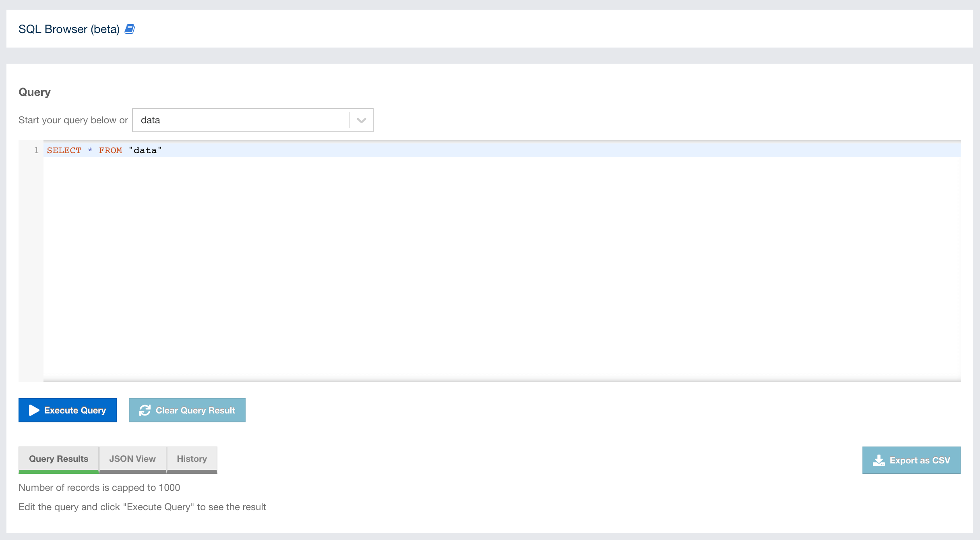Open the SQL Browser documentation book icon
The image size is (980, 540).
pyautogui.click(x=129, y=29)
